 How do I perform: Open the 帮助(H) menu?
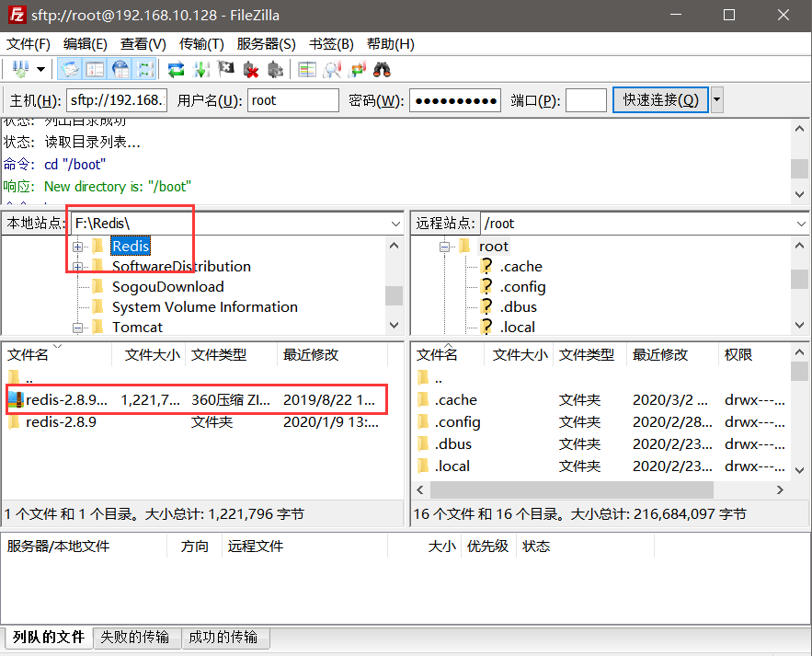(391, 44)
